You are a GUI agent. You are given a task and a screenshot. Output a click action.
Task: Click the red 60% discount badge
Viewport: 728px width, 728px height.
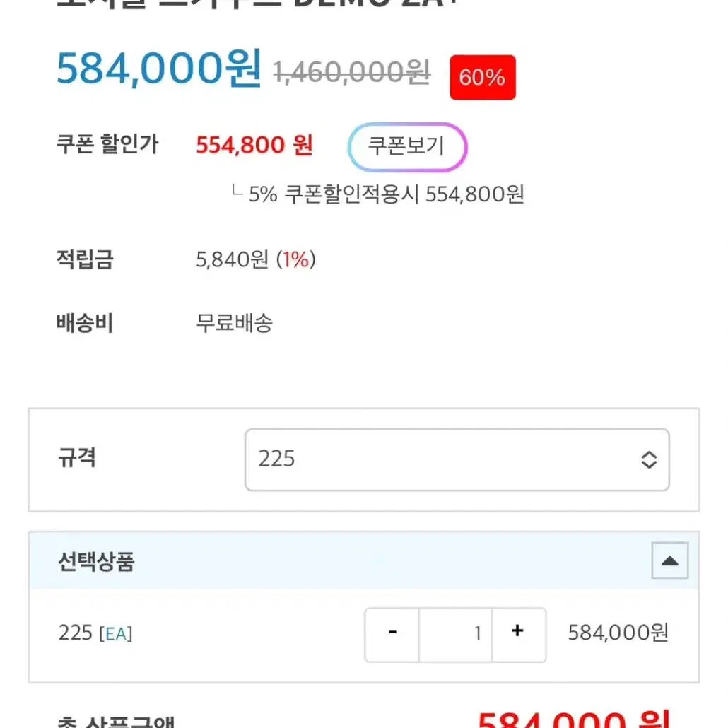[x=483, y=77]
